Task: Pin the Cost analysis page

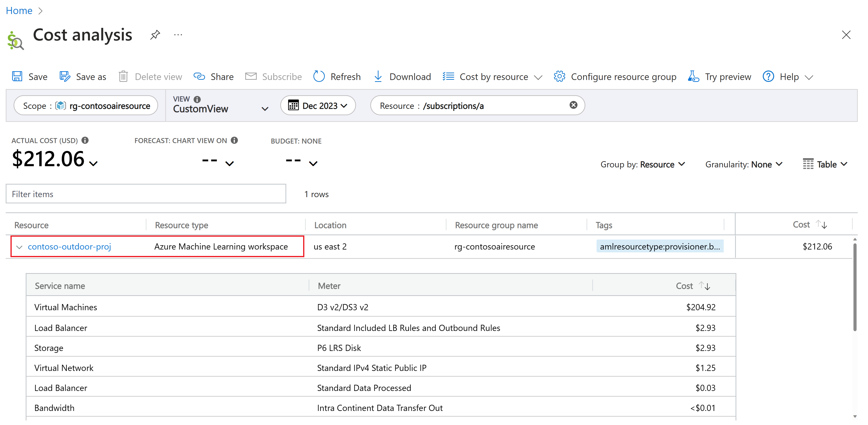Action: (x=155, y=35)
